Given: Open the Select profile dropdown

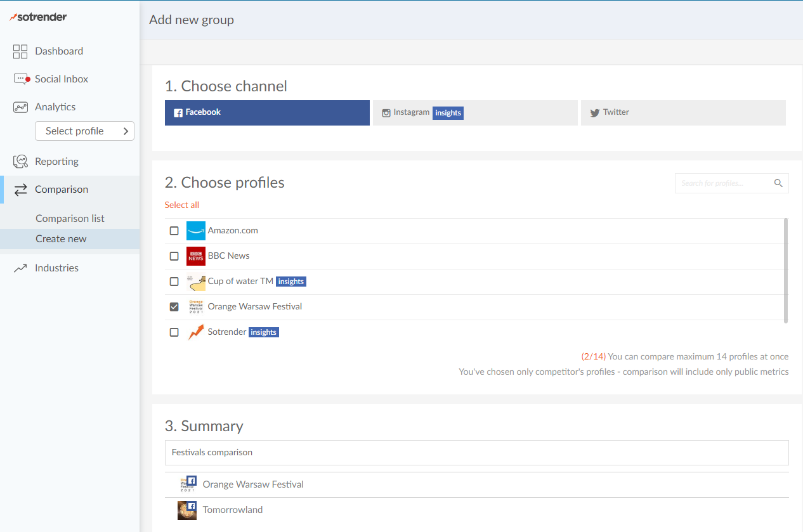Looking at the screenshot, I should [84, 131].
